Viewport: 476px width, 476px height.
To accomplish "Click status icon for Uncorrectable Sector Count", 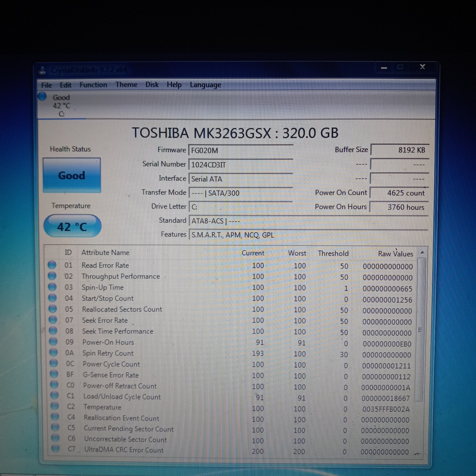I will click(x=55, y=438).
